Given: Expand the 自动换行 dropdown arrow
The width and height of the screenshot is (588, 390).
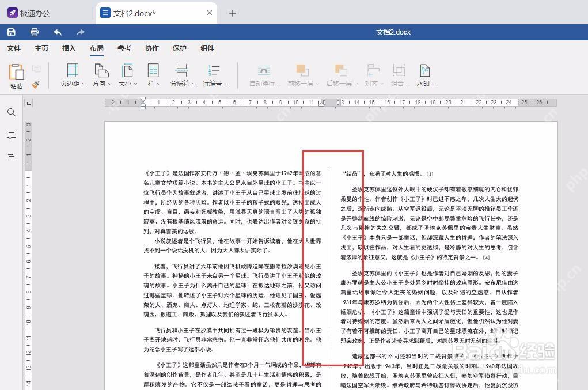Looking at the screenshot, I should click(279, 84).
